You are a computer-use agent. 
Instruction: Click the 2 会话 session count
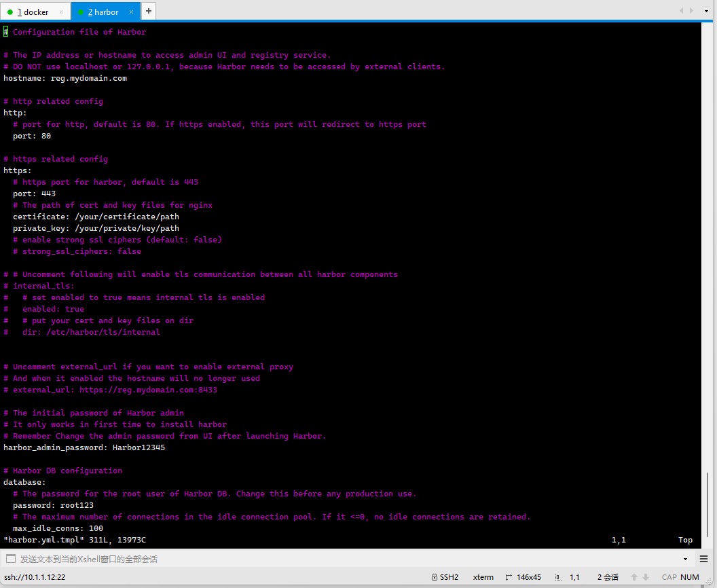coord(608,577)
